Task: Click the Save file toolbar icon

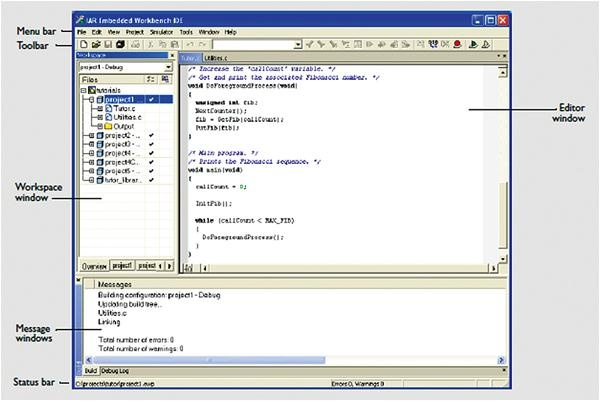Action: coord(107,45)
